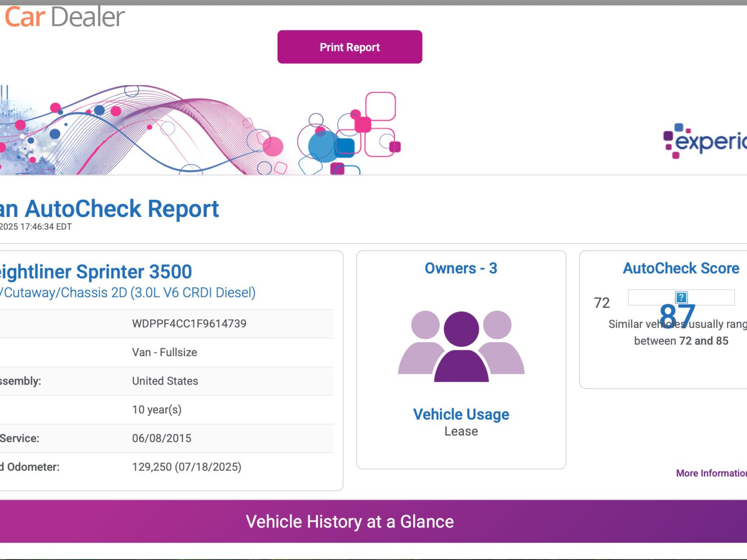Viewport: 747px width, 560px height.
Task: Click the Car Dealer logo
Action: (x=64, y=17)
